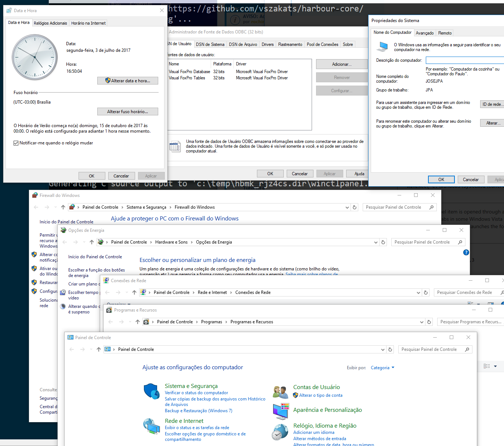The width and height of the screenshot is (504, 446).
Task: Click Alterar data e hora button
Action: pyautogui.click(x=128, y=81)
